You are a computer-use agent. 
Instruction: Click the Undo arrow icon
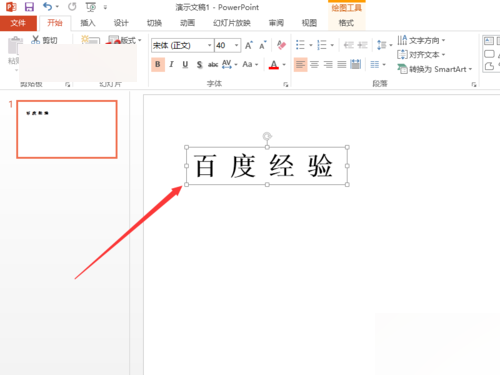[48, 7]
